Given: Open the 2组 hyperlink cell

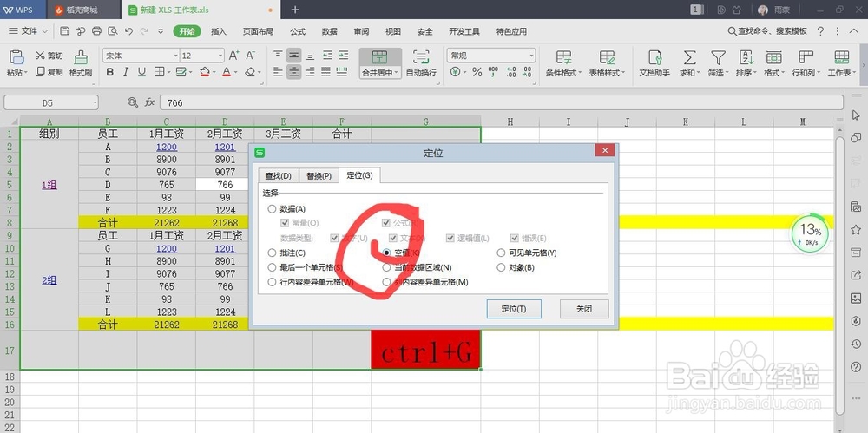Looking at the screenshot, I should [x=49, y=280].
